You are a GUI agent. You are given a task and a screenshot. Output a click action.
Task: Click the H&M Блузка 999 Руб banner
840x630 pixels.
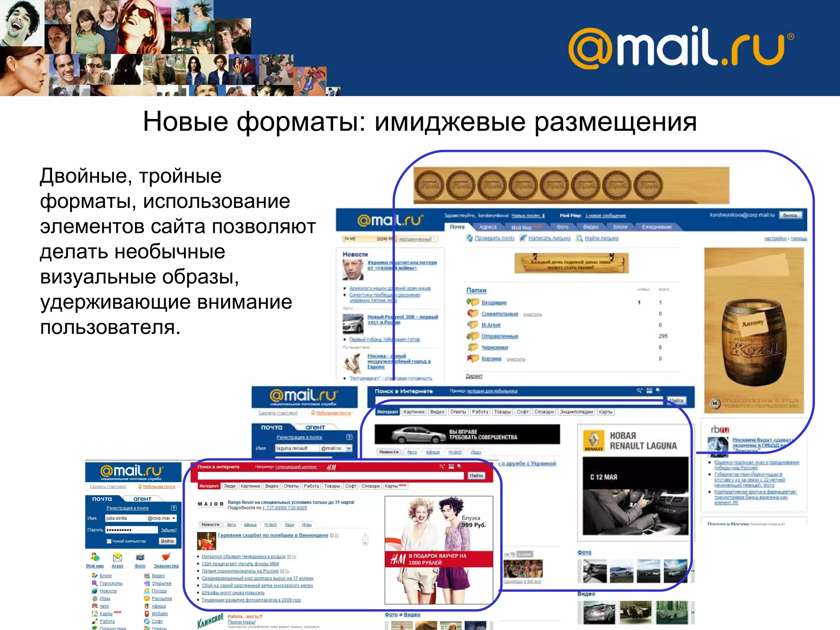[439, 550]
